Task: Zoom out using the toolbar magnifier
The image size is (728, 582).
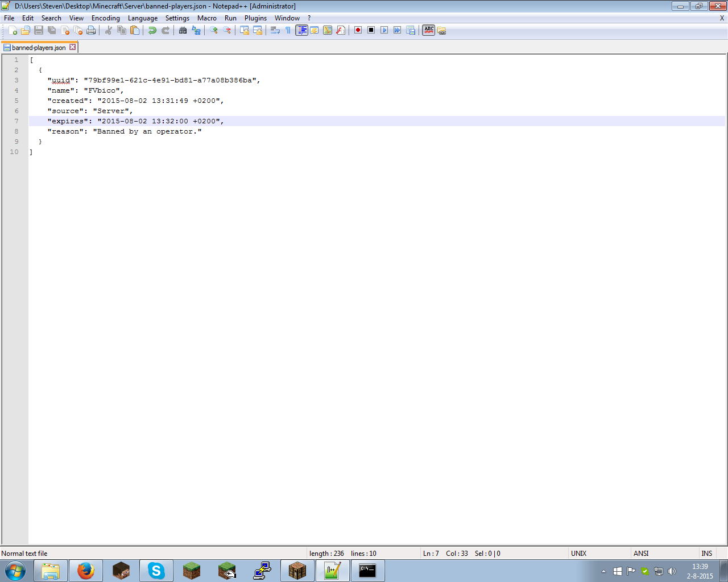Action: click(226, 30)
